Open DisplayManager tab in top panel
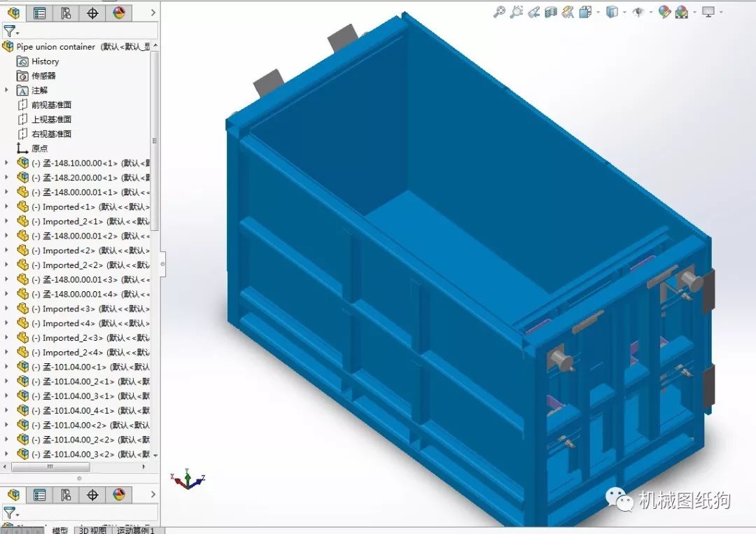This screenshot has width=756, height=534. pos(119,13)
